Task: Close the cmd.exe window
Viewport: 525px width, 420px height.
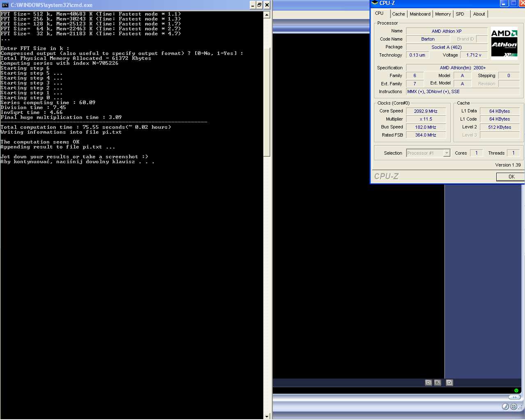Action: tap(267, 5)
